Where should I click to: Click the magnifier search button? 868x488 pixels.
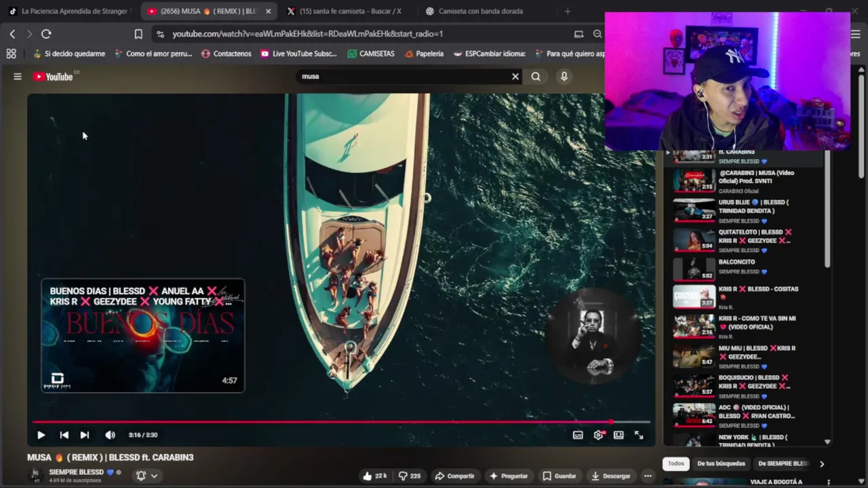(536, 77)
